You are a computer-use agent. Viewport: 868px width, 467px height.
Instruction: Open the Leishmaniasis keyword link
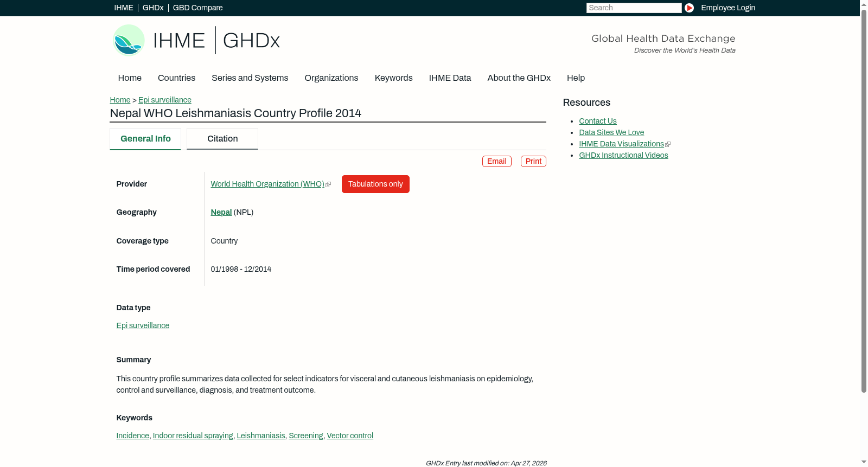261,436
